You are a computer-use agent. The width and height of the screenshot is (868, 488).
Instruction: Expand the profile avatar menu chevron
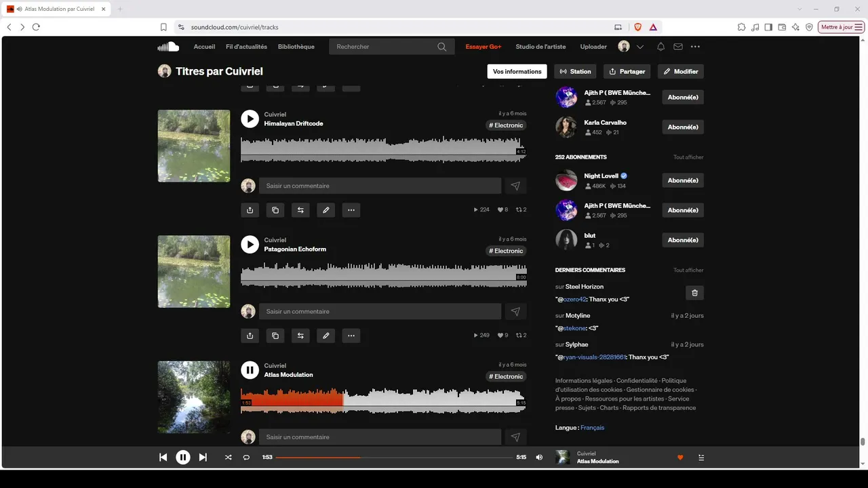coord(640,47)
